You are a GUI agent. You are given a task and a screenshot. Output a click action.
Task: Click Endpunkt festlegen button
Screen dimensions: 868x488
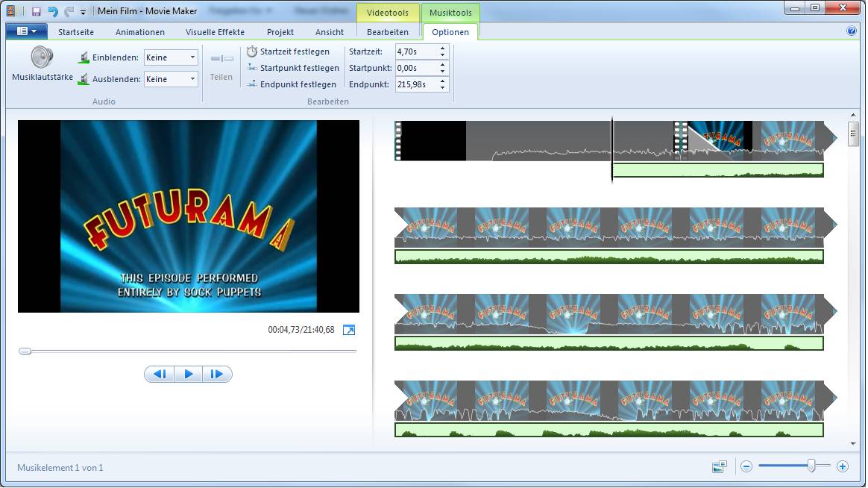(292, 84)
